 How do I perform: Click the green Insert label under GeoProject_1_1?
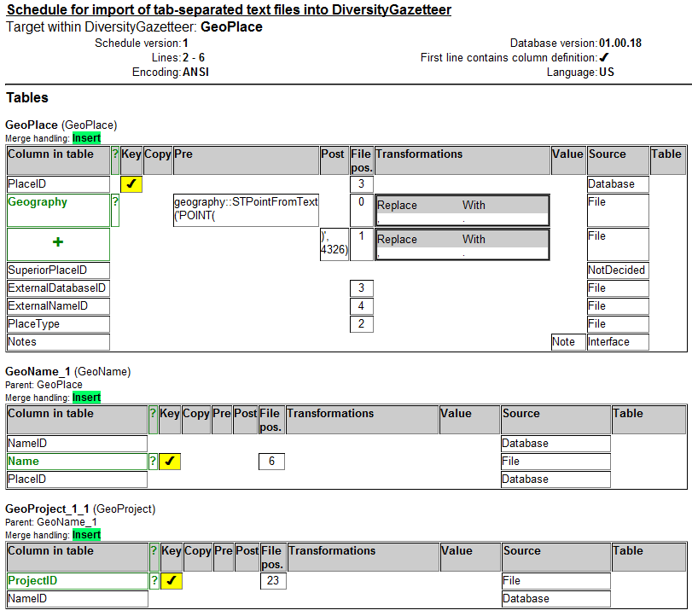coord(86,535)
